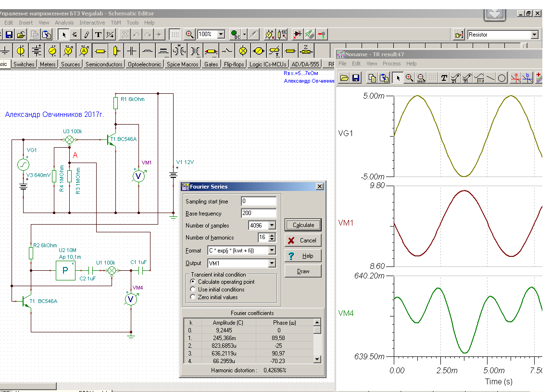The width and height of the screenshot is (551, 392).
Task: Choose the 'Use initial conditions' radio button
Action: click(193, 290)
